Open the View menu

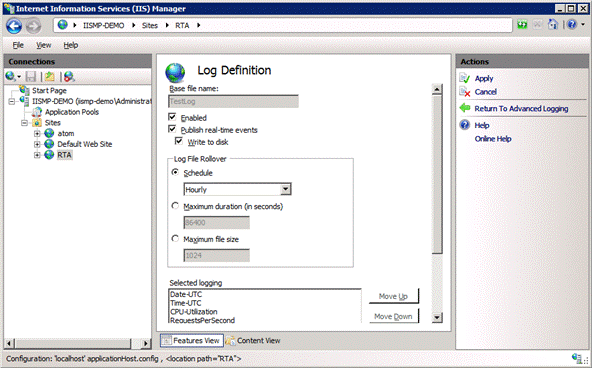[43, 45]
